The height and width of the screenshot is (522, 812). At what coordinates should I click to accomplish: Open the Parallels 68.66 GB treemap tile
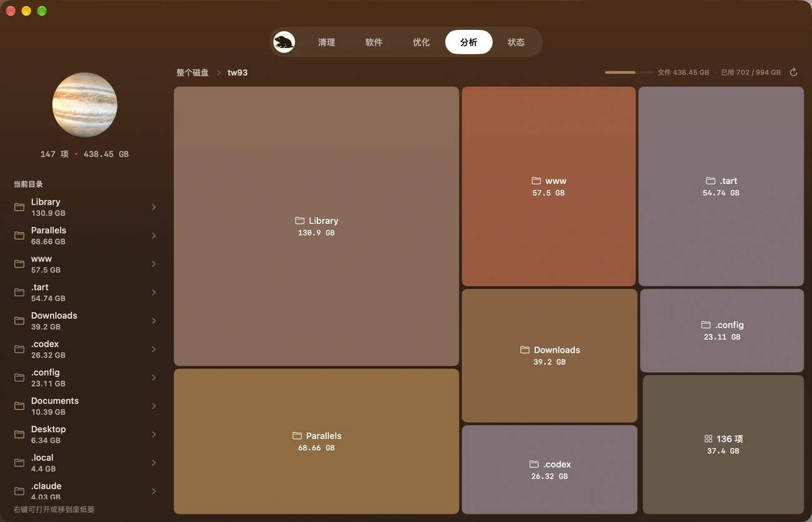(316, 441)
